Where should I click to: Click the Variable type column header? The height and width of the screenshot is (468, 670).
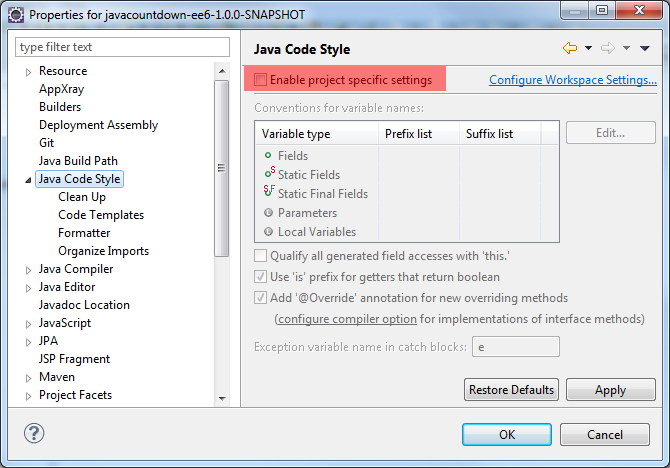pos(317,133)
